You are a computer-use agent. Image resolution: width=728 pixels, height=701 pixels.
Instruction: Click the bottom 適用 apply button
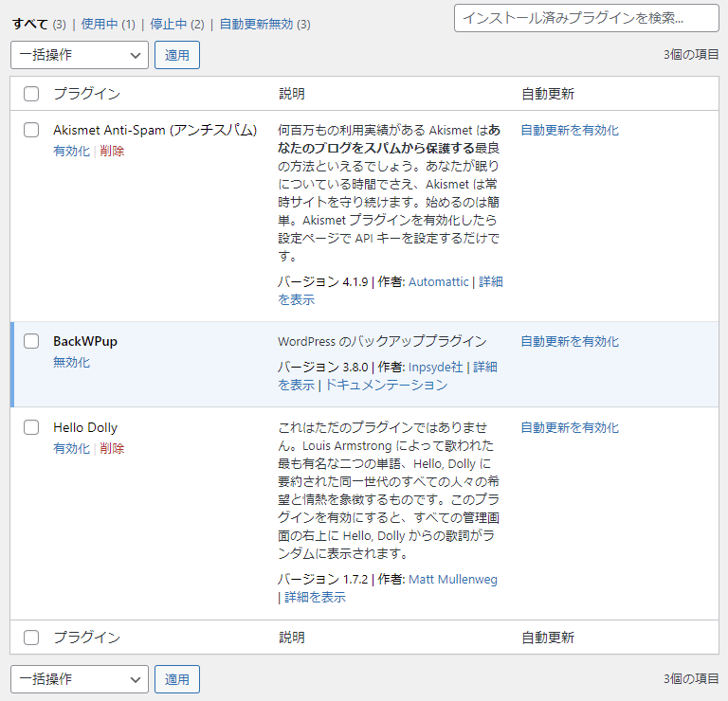click(177, 679)
